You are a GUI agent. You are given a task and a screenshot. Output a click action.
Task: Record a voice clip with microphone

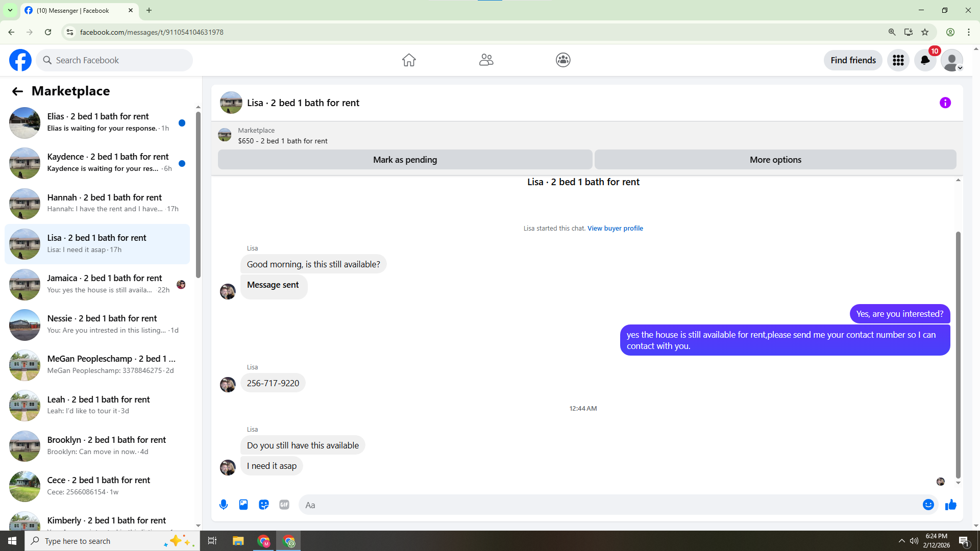tap(224, 505)
